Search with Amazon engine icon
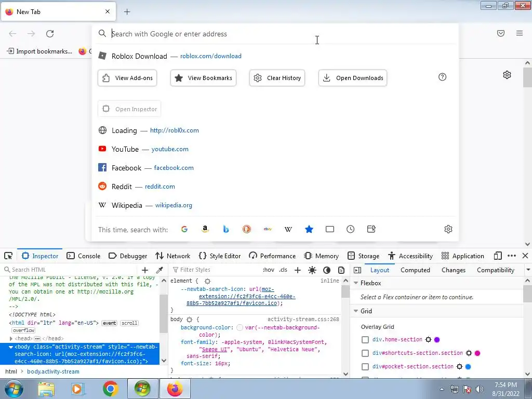The image size is (532, 399). (205, 229)
